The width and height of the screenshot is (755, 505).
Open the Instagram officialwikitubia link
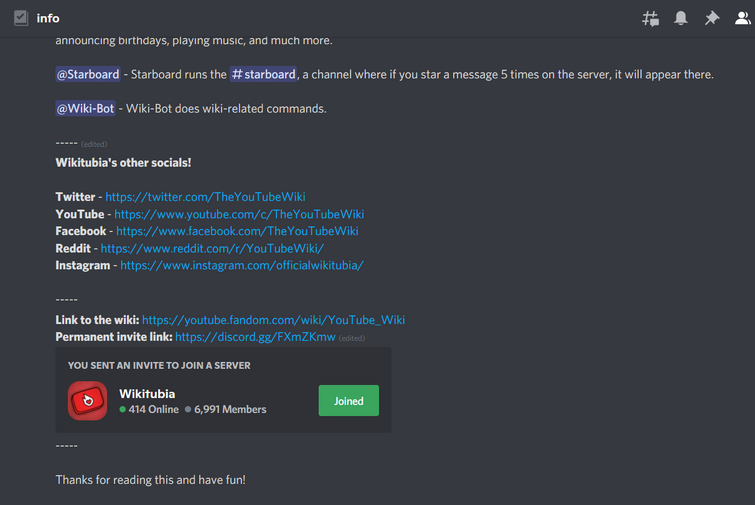pyautogui.click(x=241, y=265)
